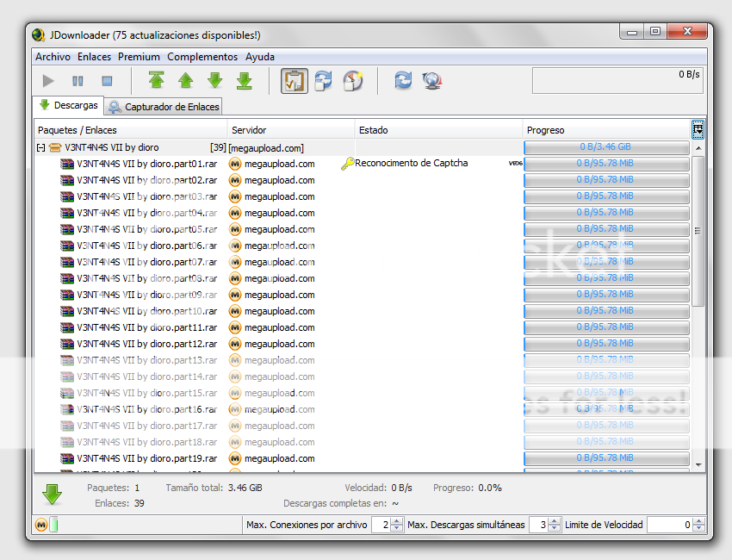
Task: Switch to the Descargas tab
Action: coord(68,105)
